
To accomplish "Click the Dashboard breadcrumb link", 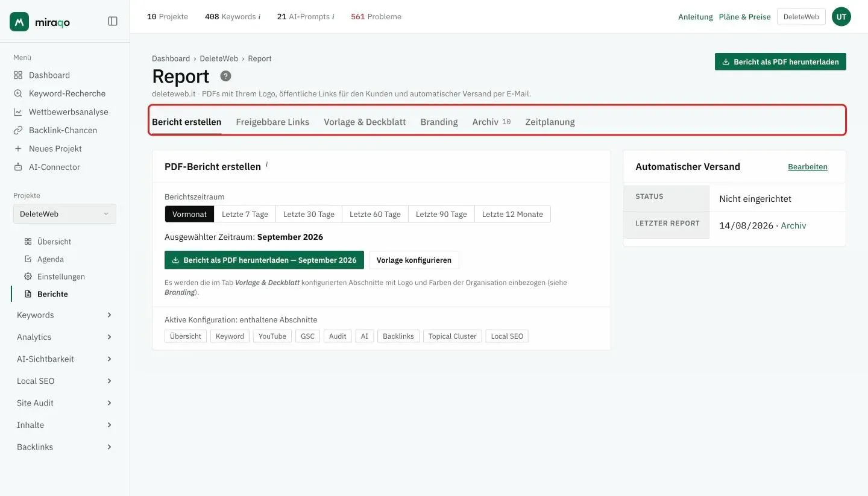I will coord(171,58).
